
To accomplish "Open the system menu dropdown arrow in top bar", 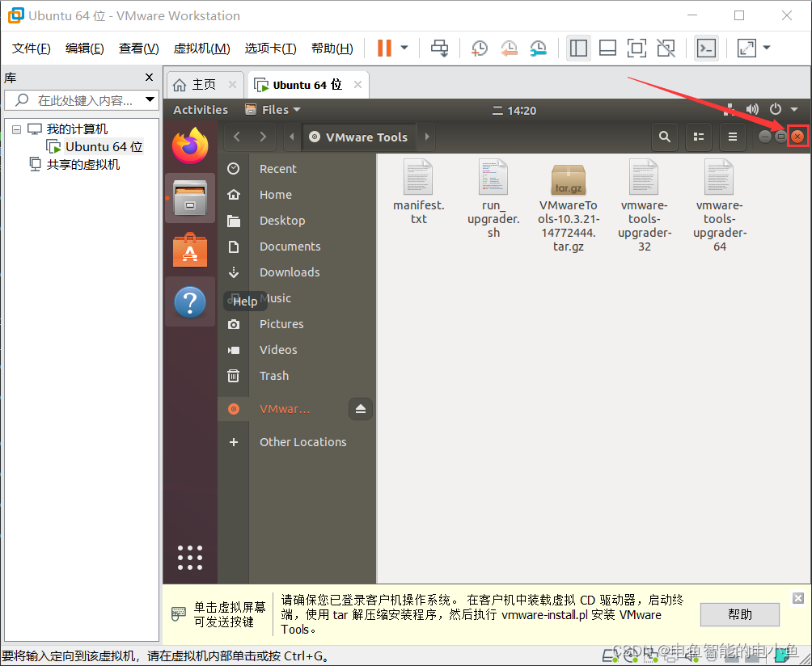I will (794, 109).
